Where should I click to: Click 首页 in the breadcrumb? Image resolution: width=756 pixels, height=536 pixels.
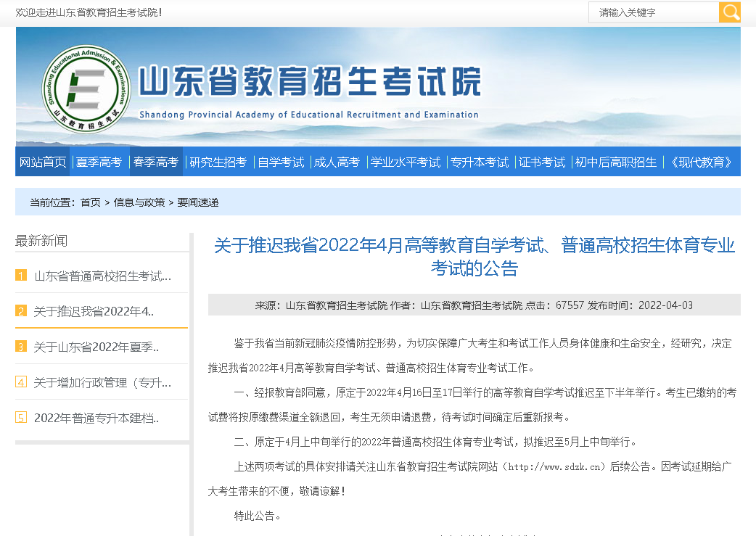91,202
